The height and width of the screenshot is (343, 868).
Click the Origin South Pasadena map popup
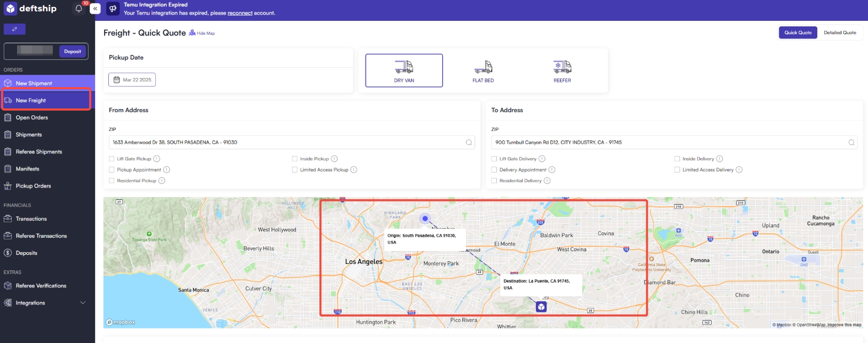(425, 239)
